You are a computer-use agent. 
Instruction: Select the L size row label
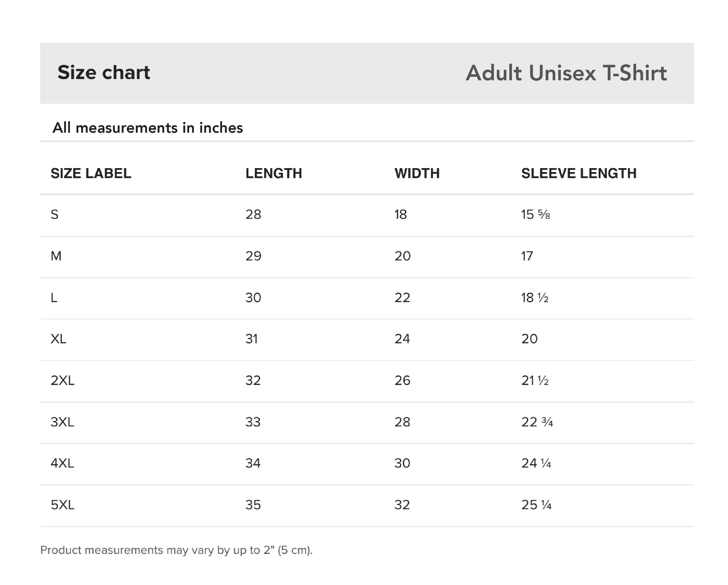[x=54, y=297]
